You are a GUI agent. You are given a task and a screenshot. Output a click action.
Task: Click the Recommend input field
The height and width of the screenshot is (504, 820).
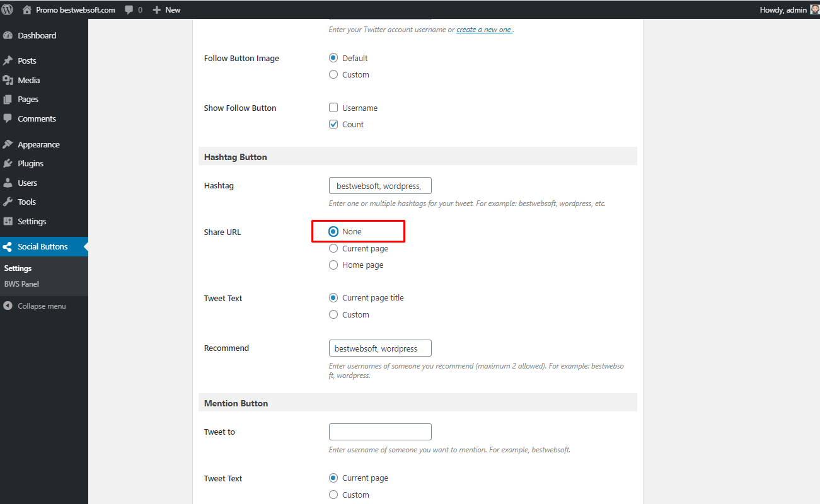(380, 348)
